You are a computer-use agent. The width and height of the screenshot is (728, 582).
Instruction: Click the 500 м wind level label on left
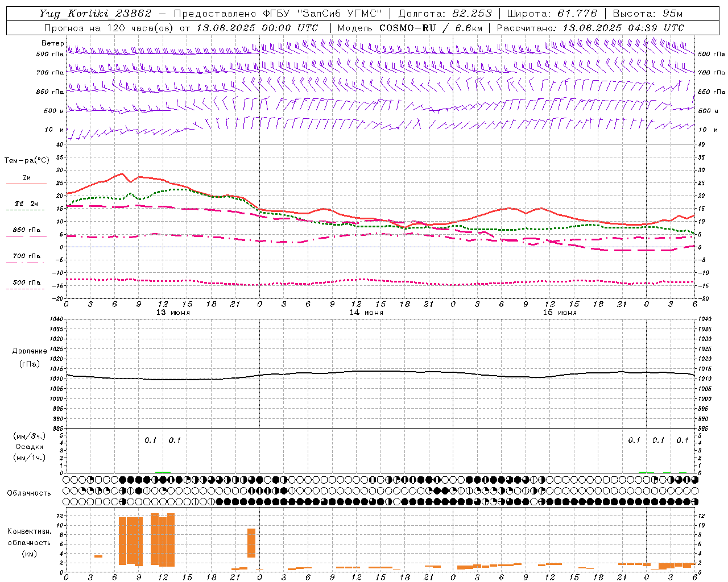pyautogui.click(x=54, y=111)
